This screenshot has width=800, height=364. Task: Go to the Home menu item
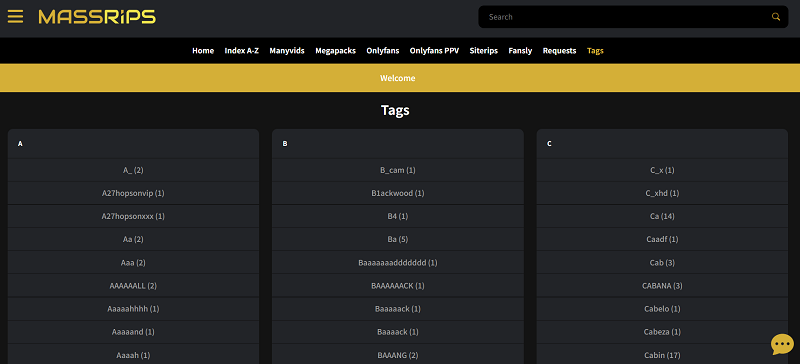(203, 51)
